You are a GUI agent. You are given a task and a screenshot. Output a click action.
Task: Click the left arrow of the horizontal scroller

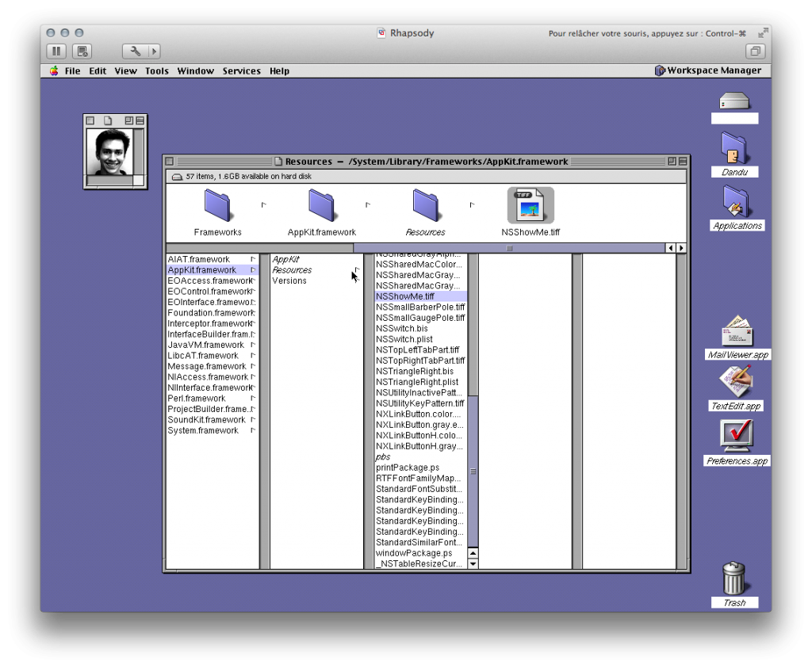click(671, 248)
